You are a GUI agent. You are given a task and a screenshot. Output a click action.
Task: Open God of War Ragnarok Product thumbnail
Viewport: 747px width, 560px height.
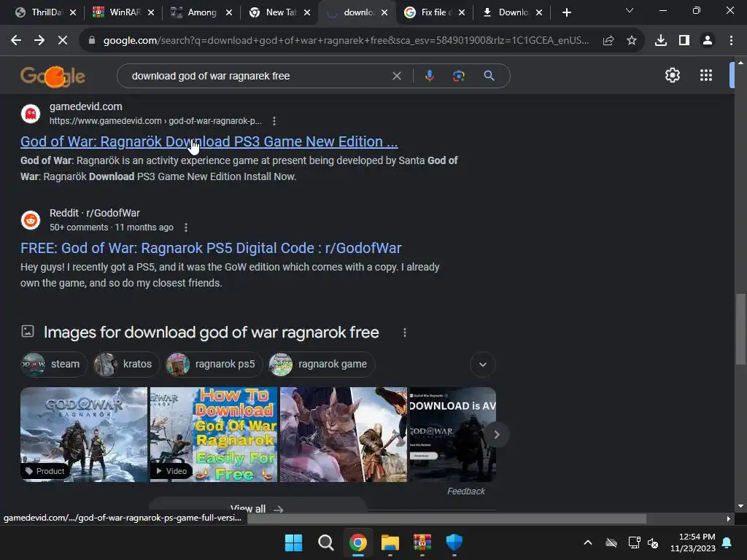(84, 435)
